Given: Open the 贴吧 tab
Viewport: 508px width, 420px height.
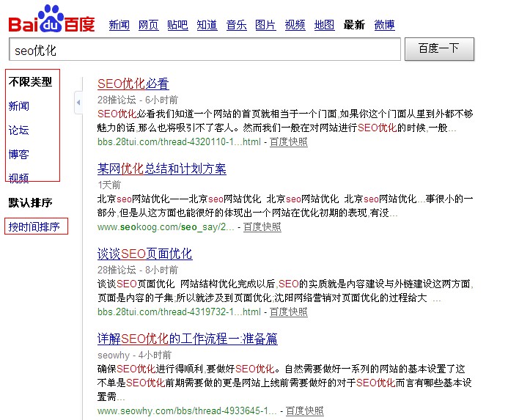Looking at the screenshot, I should tap(177, 26).
